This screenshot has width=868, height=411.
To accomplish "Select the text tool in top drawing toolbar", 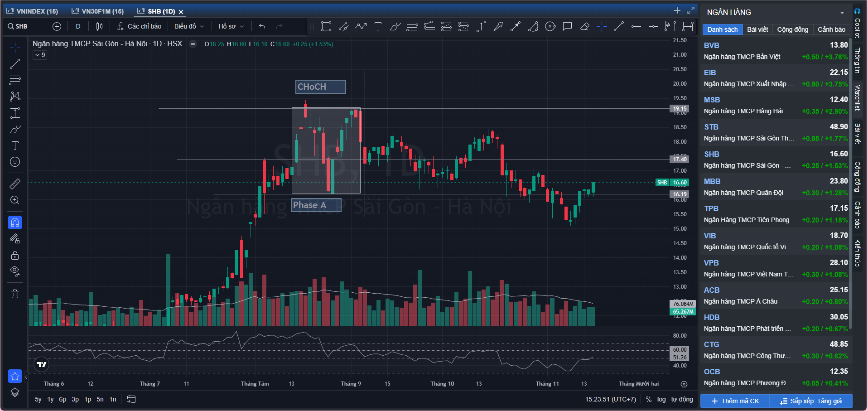I will pos(378,26).
